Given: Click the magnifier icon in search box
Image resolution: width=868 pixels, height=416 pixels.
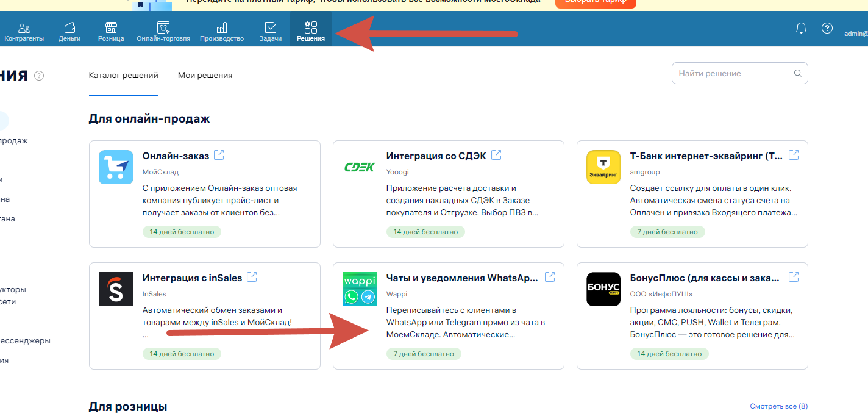Looking at the screenshot, I should click(797, 73).
